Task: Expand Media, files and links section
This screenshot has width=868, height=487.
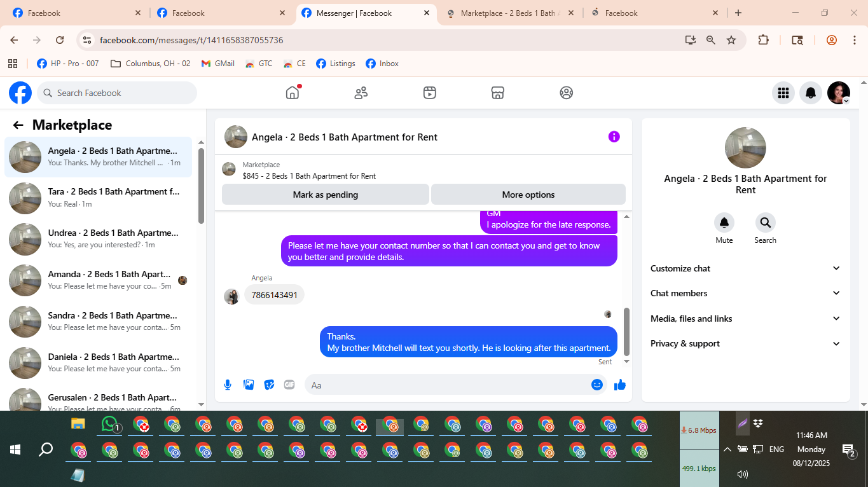Action: [x=746, y=319]
